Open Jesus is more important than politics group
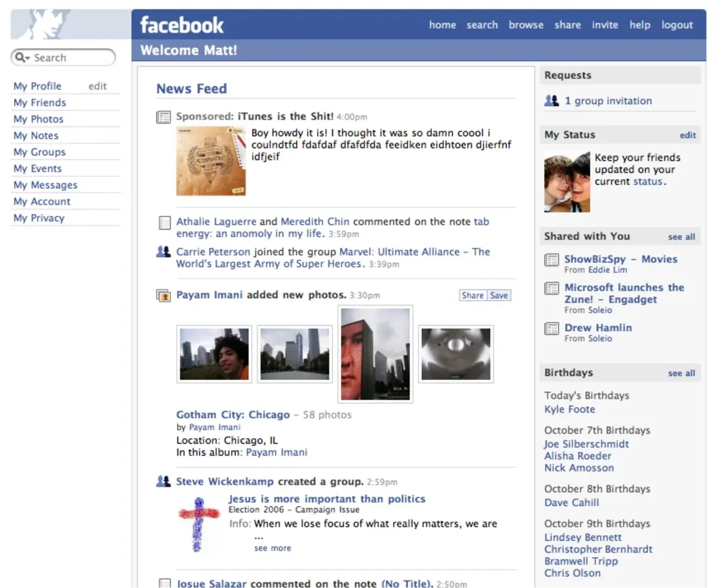719x588 pixels. 327,499
